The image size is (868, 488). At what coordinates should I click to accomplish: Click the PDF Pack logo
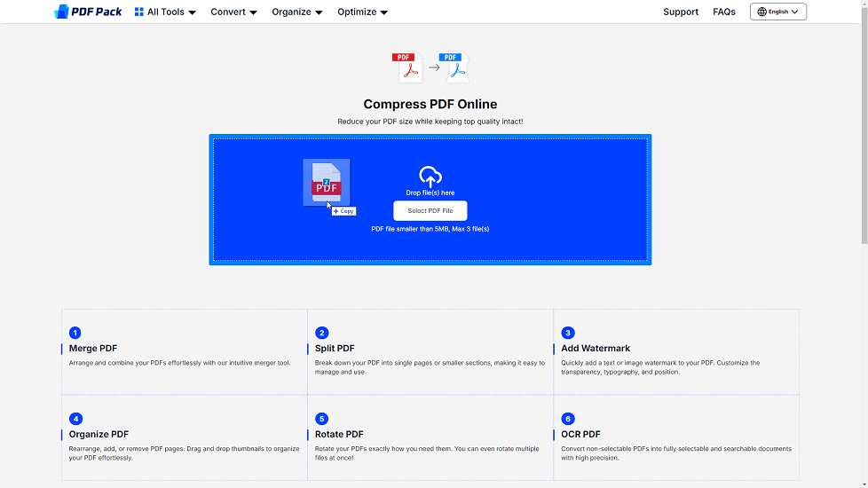[88, 12]
